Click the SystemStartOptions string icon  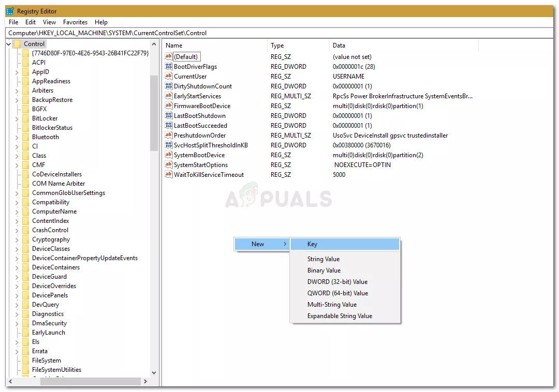pyautogui.click(x=169, y=164)
